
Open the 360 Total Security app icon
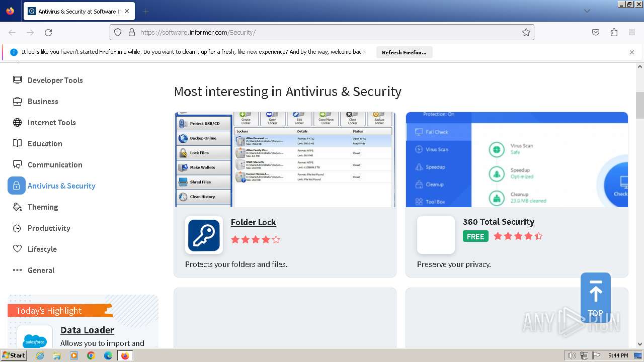[436, 235]
